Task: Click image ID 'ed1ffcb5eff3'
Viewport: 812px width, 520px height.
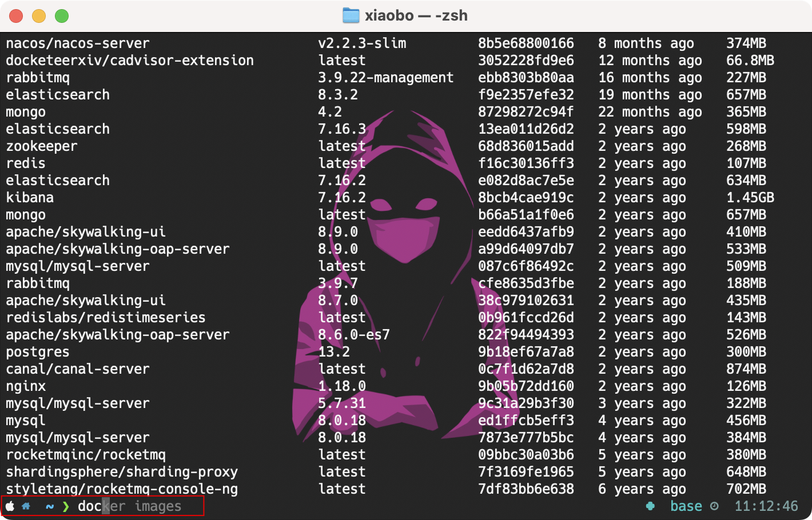Action: [x=526, y=421]
